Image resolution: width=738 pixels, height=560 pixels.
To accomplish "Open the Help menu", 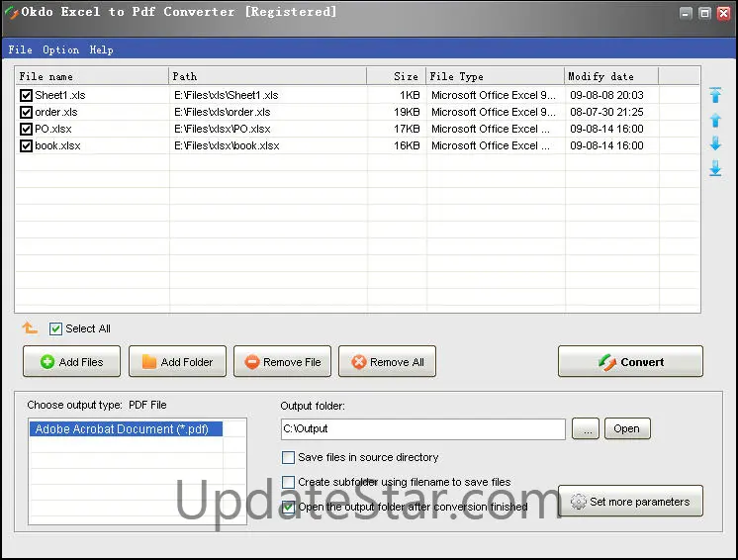I will tap(101, 49).
